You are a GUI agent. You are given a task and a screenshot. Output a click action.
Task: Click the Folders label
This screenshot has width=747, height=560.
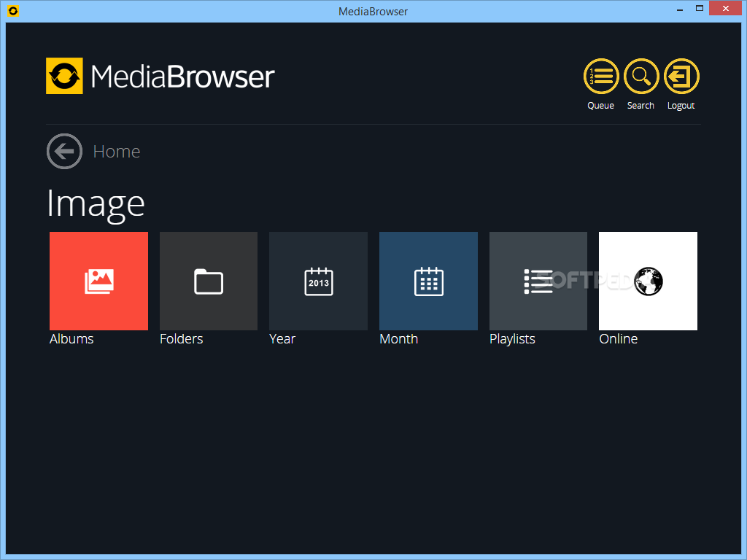pos(181,339)
